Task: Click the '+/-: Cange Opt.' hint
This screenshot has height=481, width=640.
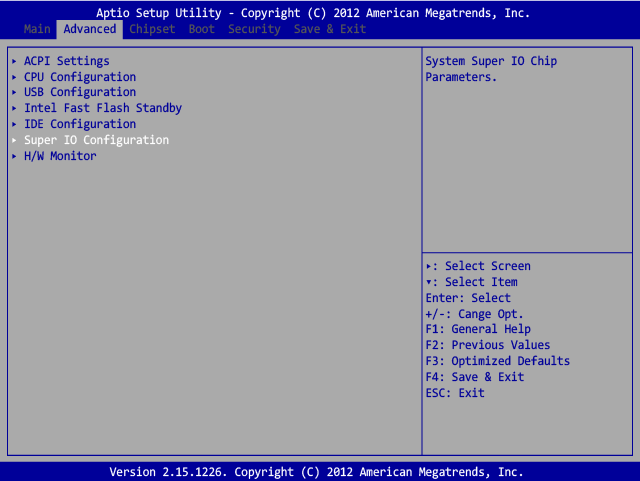Action: pyautogui.click(x=474, y=314)
